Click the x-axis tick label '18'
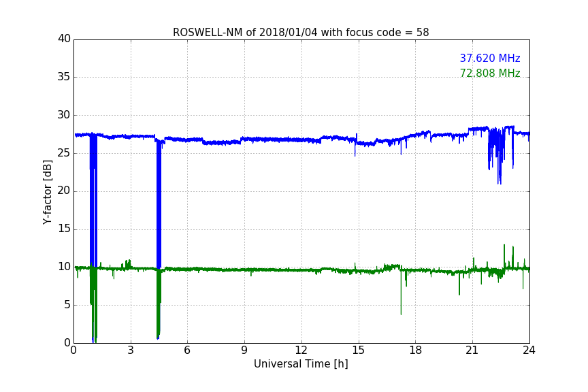The height and width of the screenshot is (392, 588). click(x=416, y=350)
